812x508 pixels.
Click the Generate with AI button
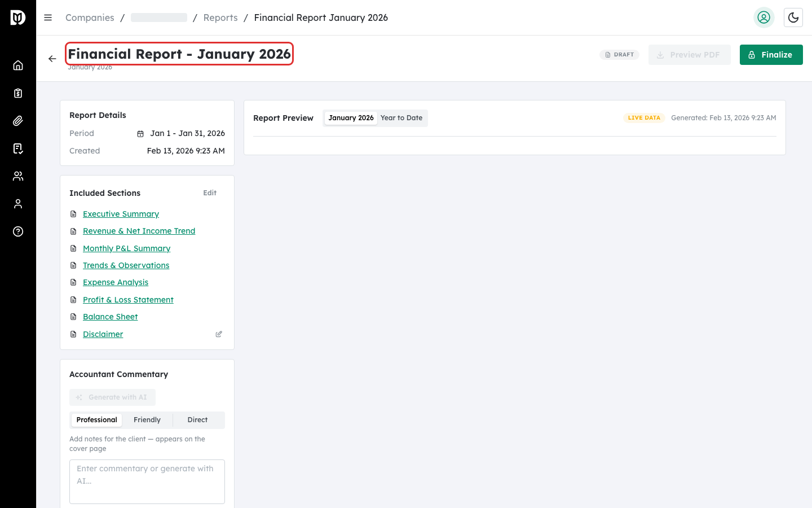click(x=112, y=397)
